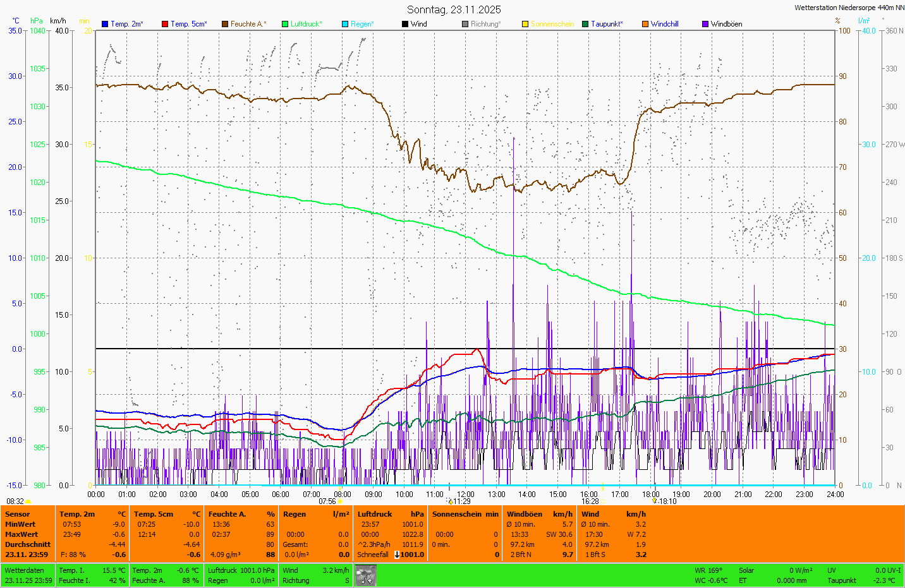The width and height of the screenshot is (905, 588).
Task: Click the red Temp. 5cm legend square
Action: (165, 24)
